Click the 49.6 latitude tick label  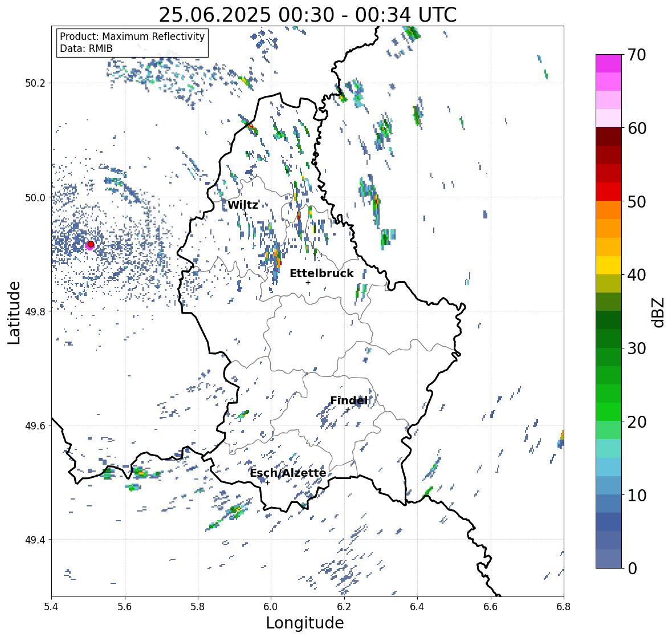[36, 425]
